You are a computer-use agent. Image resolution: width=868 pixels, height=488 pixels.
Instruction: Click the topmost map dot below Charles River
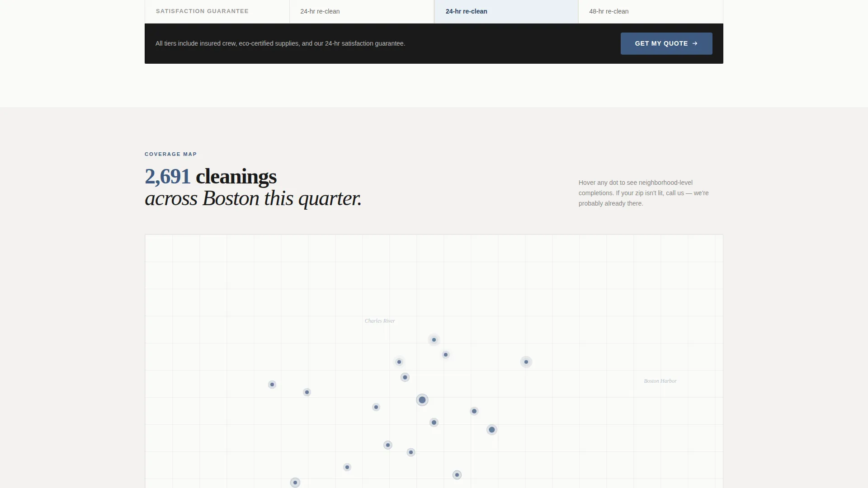coord(434,340)
